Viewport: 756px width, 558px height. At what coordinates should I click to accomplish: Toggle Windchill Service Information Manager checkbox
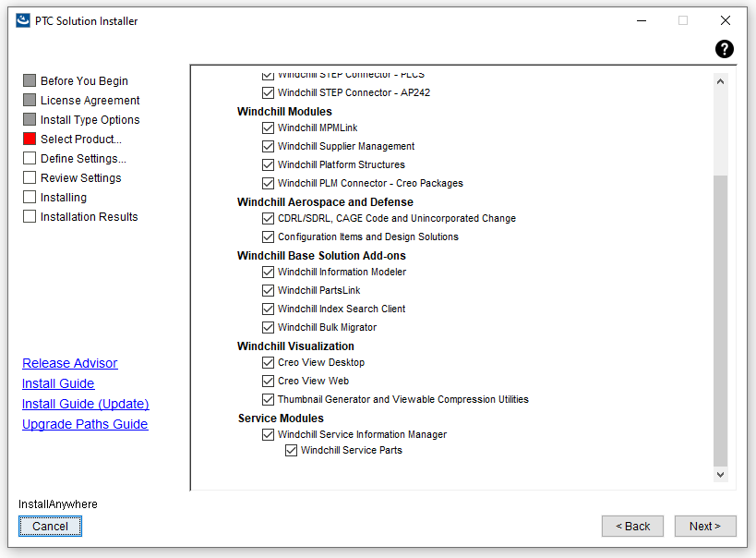(268, 434)
